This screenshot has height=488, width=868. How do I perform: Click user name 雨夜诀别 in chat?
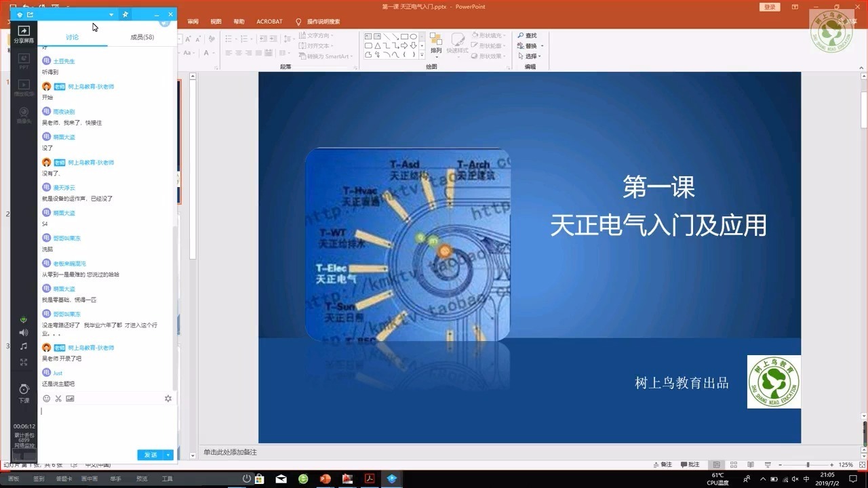click(x=64, y=112)
